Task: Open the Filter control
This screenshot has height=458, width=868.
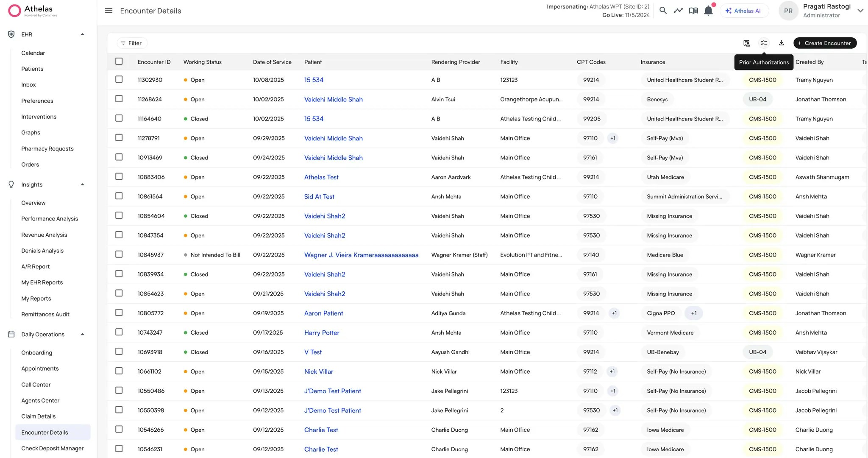Action: pyautogui.click(x=132, y=43)
